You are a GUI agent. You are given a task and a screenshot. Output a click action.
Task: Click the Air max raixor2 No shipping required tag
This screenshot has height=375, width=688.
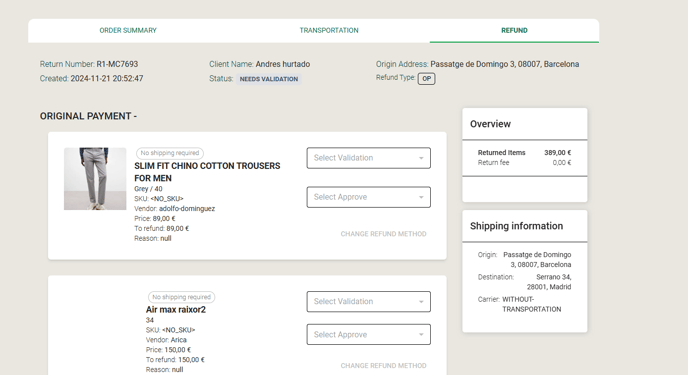181,297
